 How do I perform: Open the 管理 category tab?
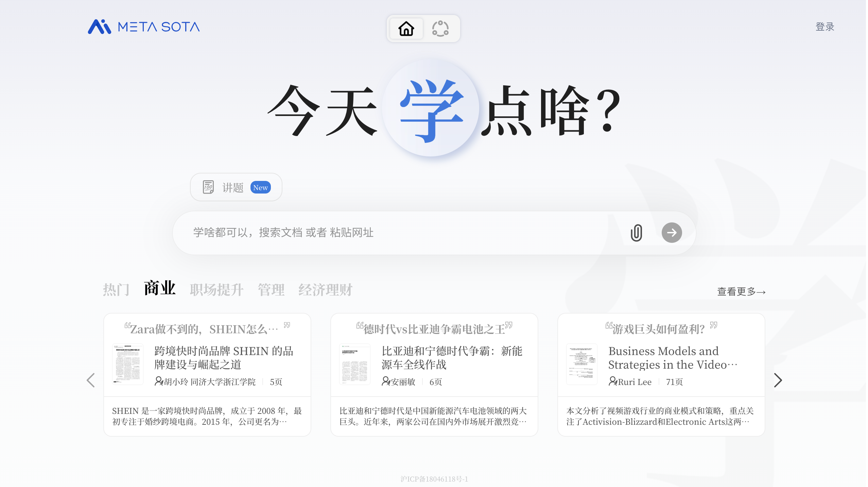(x=271, y=290)
